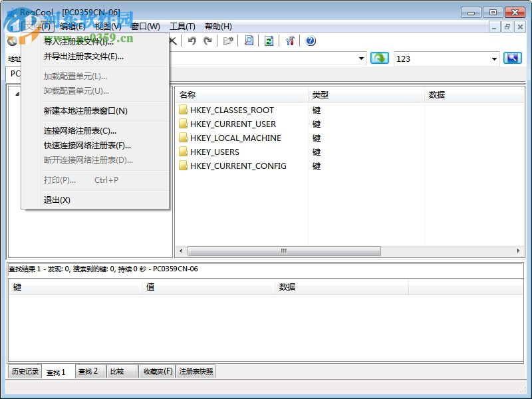Image resolution: width=532 pixels, height=399 pixels.
Task: Click the blue search icon at far right
Action: pos(512,58)
